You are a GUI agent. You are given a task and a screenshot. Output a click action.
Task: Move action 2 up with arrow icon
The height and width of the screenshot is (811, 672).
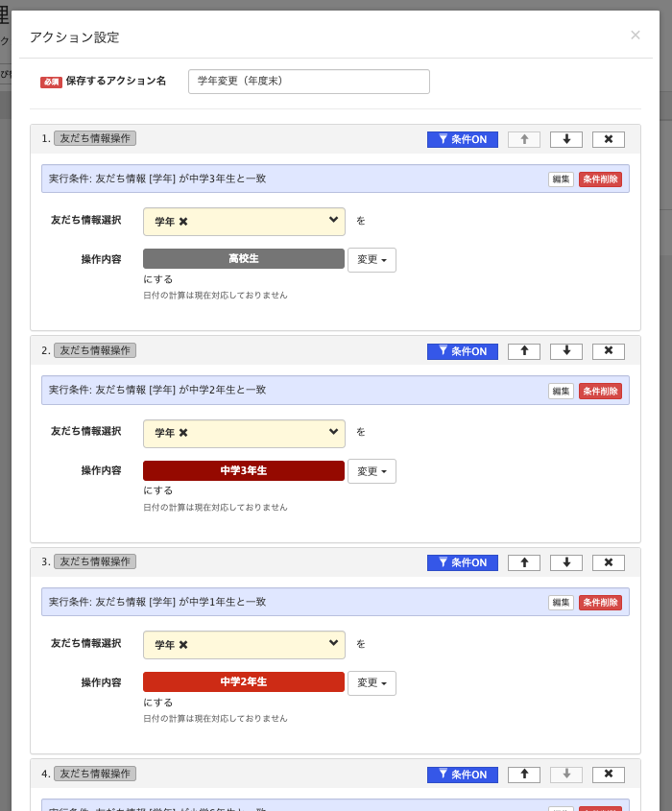coord(524,351)
